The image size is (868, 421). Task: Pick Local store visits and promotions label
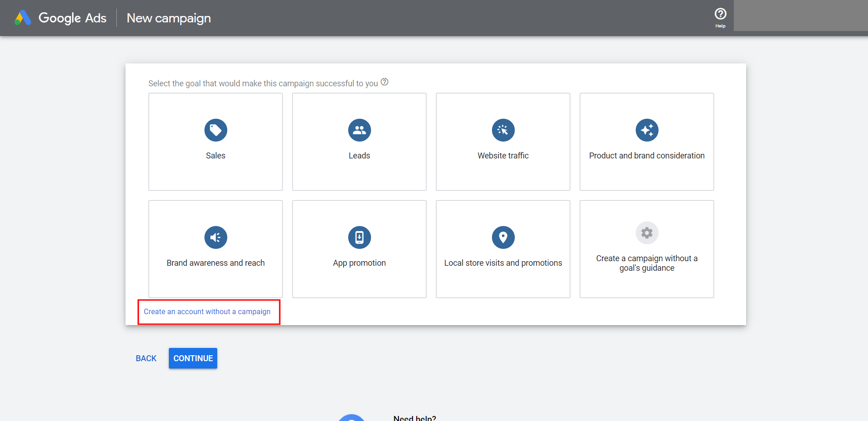click(503, 263)
